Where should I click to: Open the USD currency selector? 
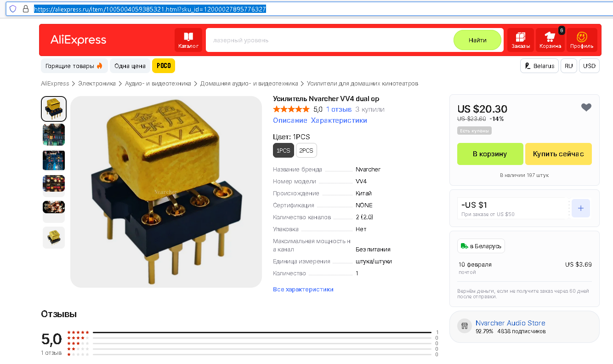(x=589, y=66)
